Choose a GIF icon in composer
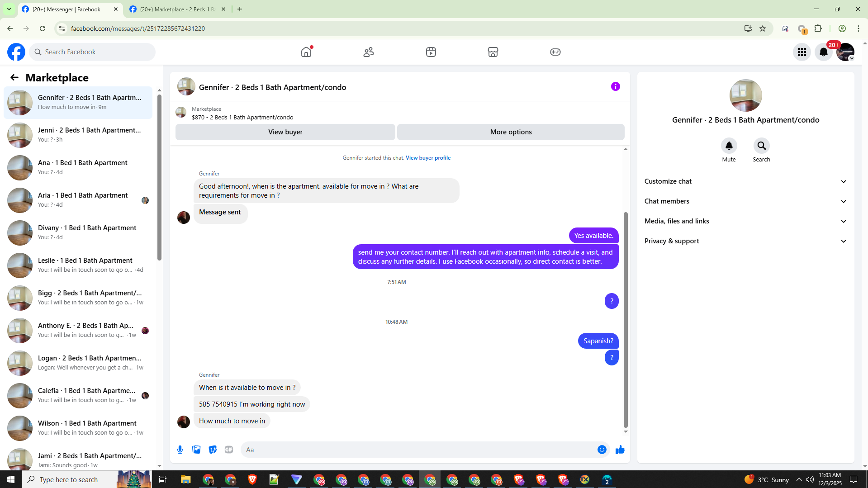 [229, 450]
